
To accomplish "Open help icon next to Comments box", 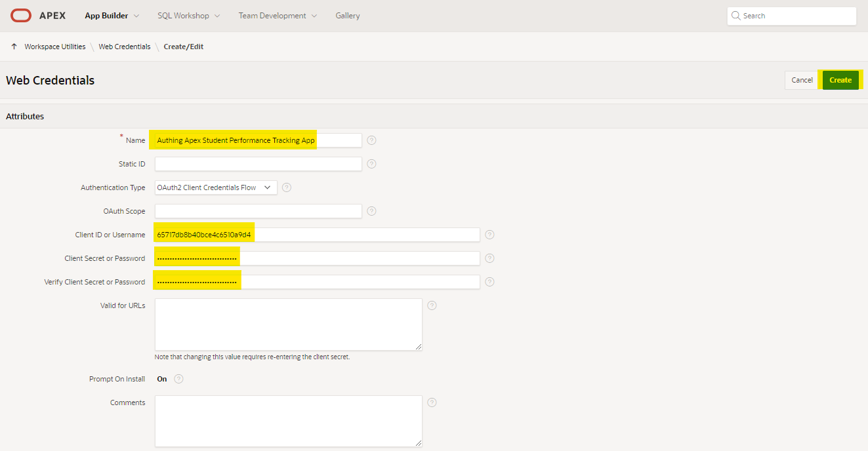I will (432, 402).
